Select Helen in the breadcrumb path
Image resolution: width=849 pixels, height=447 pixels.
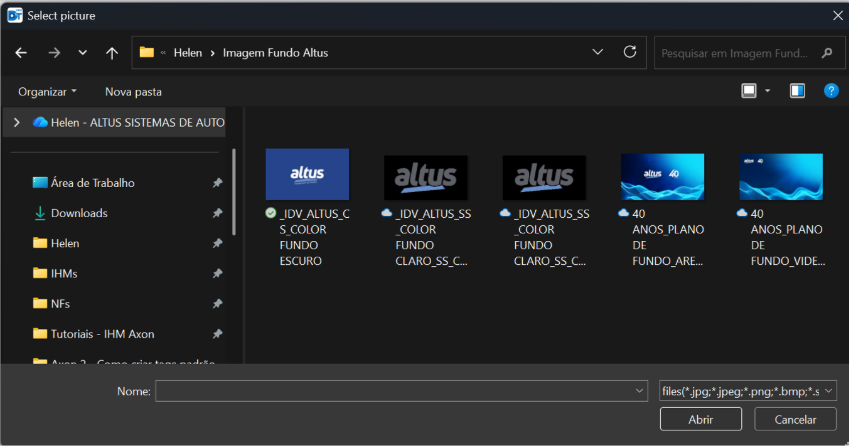coord(188,53)
